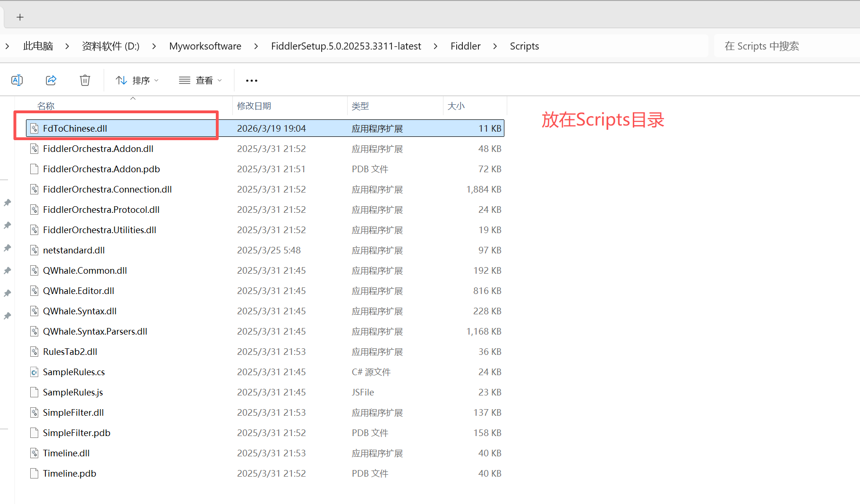Image resolution: width=860 pixels, height=504 pixels.
Task: Expand chevron after Fiddler breadcrumb
Action: click(495, 46)
